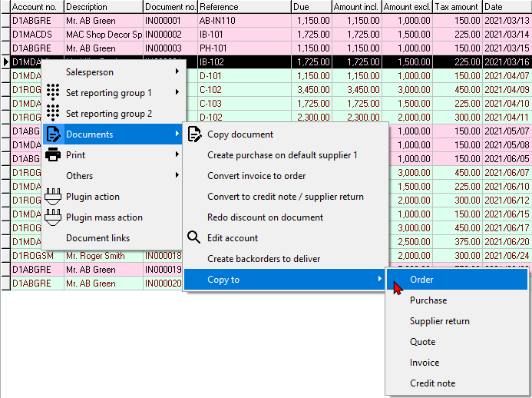The height and width of the screenshot is (398, 532).
Task: Choose Convert invoice to order
Action: [x=286, y=176]
